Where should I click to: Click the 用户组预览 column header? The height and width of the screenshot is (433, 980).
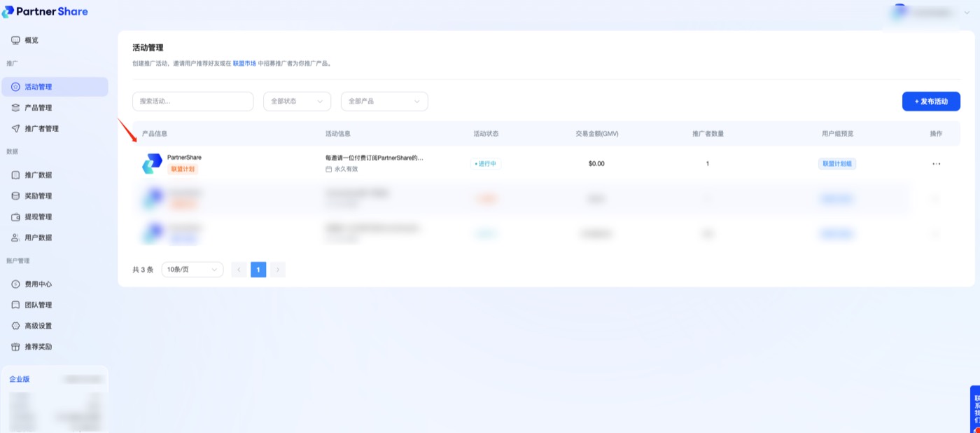coord(838,134)
